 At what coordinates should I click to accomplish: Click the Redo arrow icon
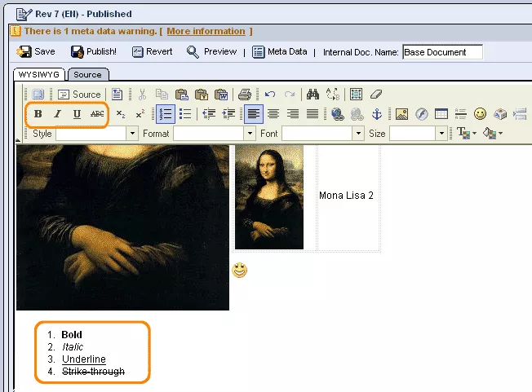point(290,95)
